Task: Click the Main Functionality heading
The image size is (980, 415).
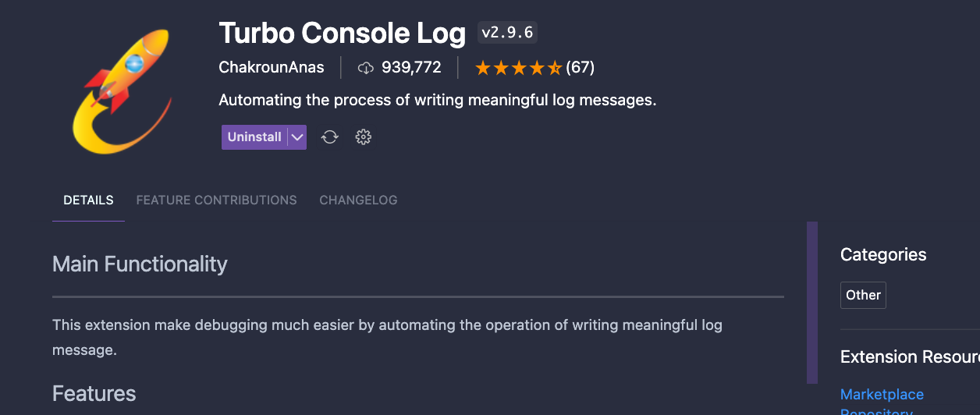Action: click(x=140, y=264)
